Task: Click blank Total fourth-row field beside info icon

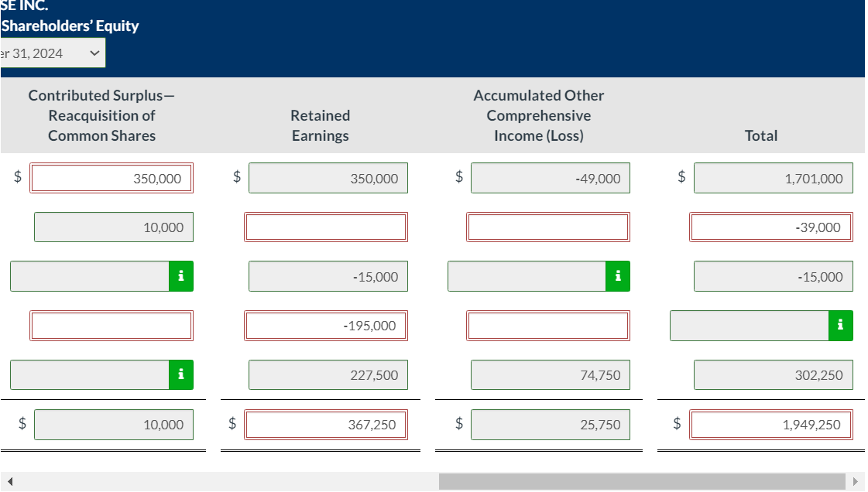Action: pos(750,326)
